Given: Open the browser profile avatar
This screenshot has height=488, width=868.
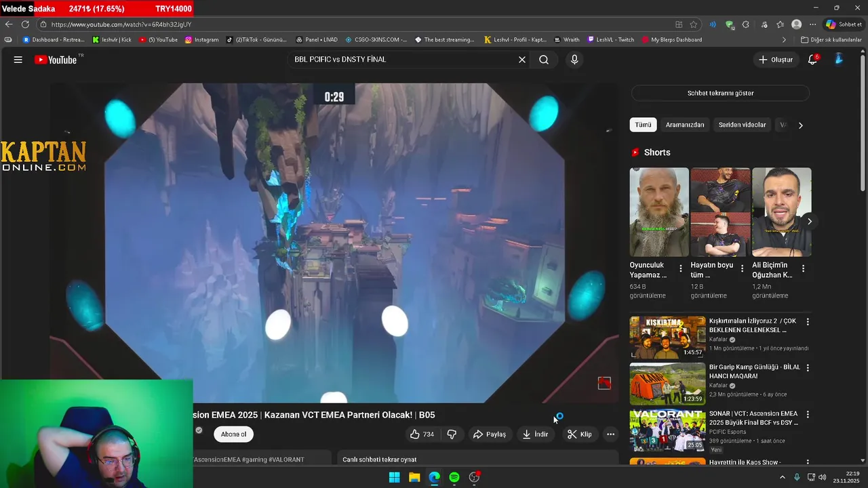Looking at the screenshot, I should click(x=797, y=24).
